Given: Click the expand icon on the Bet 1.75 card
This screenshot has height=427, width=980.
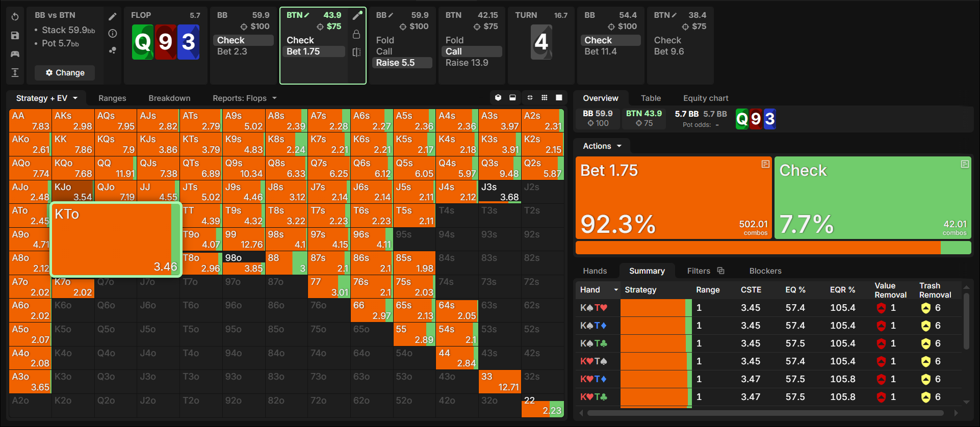Looking at the screenshot, I should click(765, 164).
